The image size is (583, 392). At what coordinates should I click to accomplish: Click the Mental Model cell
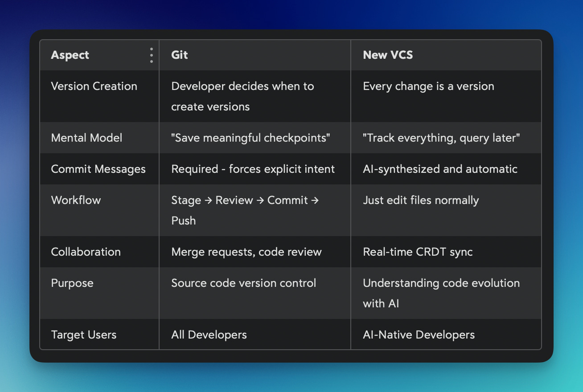click(99, 138)
